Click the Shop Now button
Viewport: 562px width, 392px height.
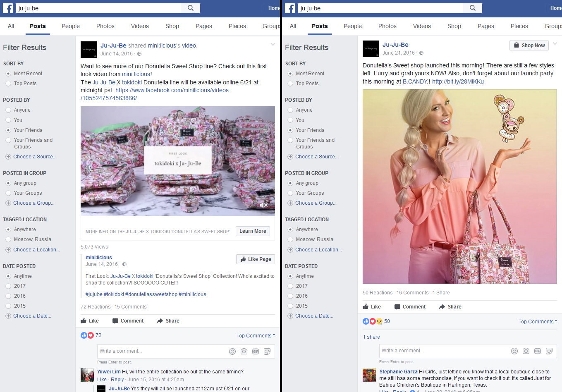(x=529, y=45)
